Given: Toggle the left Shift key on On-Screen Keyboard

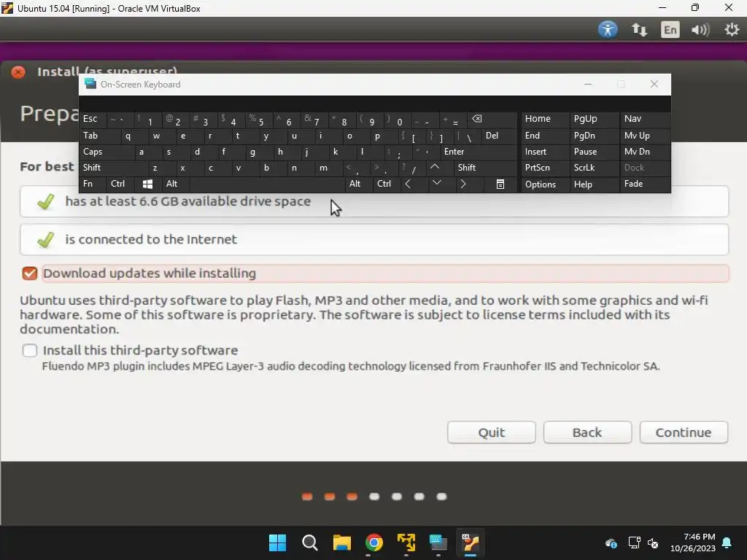Looking at the screenshot, I should coord(113,168).
